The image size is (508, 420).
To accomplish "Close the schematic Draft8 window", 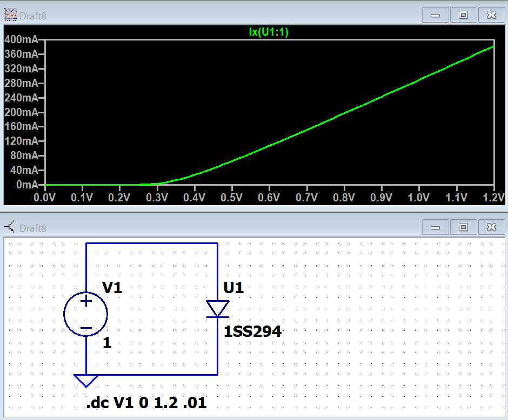I will tap(491, 227).
